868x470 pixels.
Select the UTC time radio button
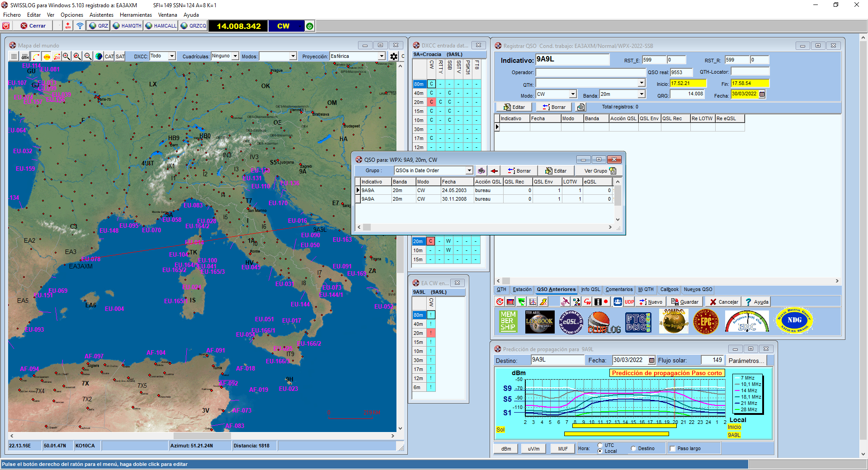tap(600, 445)
